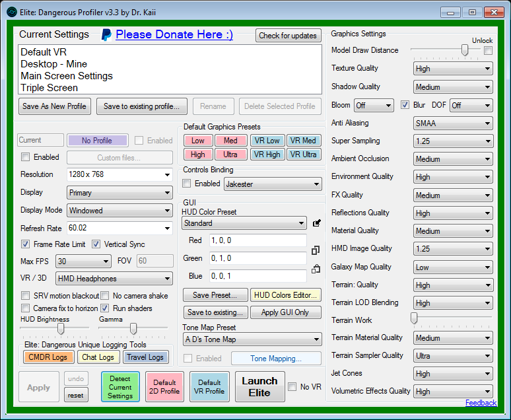Open the Texture Quality dropdown
This screenshot has height=420, width=511.
point(453,69)
